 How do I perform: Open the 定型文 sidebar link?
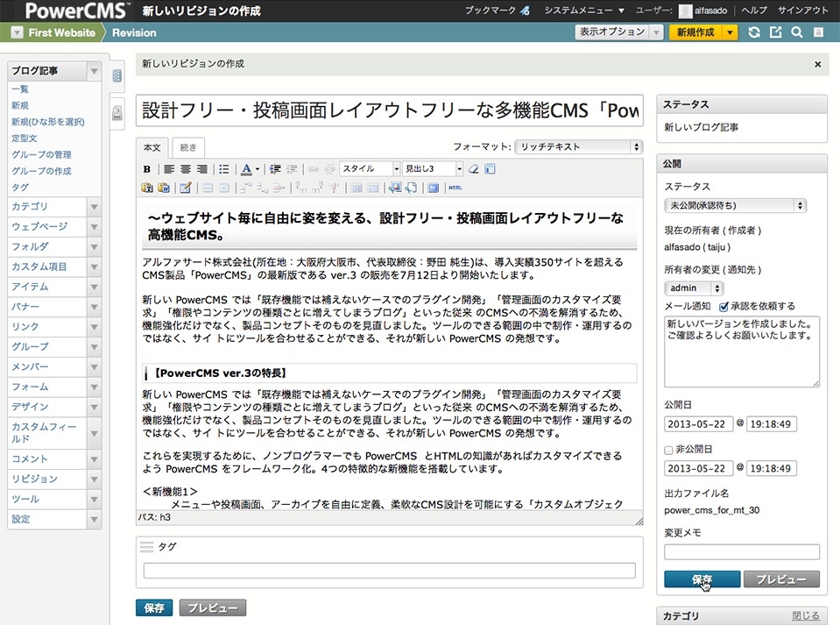25,138
